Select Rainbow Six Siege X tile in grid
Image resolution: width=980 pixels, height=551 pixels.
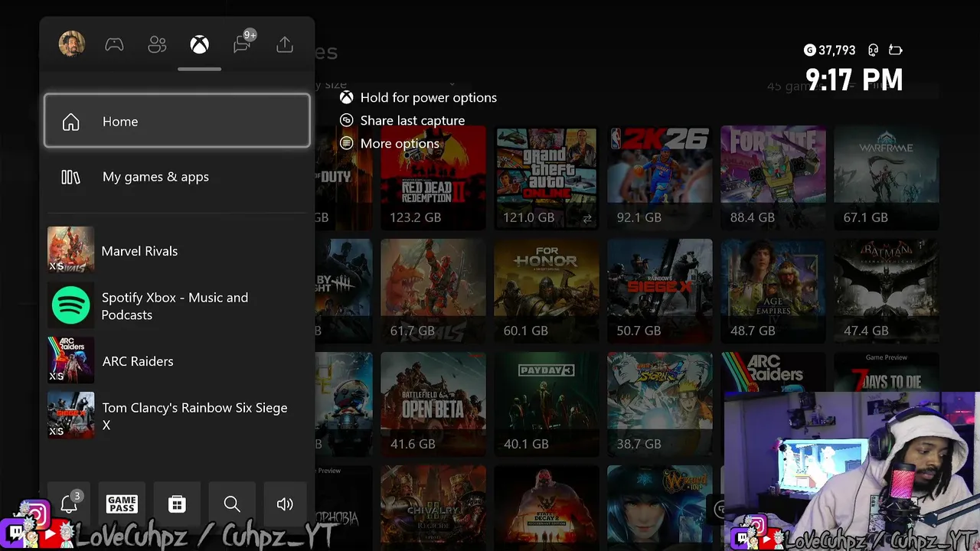(x=660, y=292)
